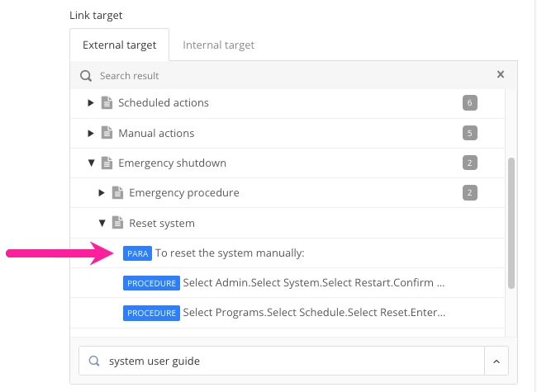537x392 pixels.
Task: Click the vertical scrollbar thumb in the results list
Action: [511, 223]
